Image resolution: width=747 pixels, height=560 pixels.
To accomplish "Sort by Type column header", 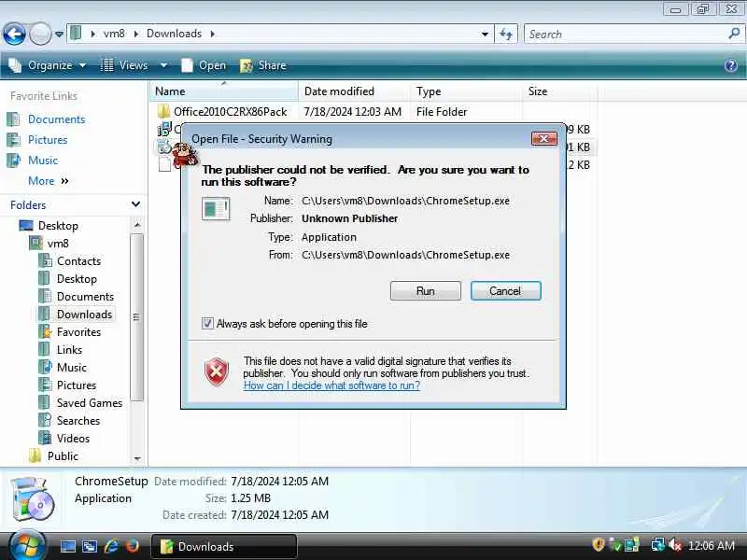I will 466,91.
